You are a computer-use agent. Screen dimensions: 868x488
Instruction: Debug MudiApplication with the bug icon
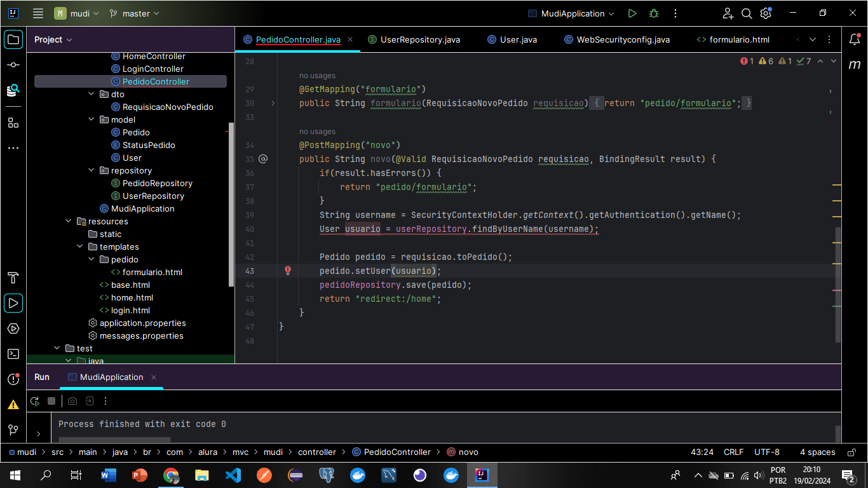[654, 13]
